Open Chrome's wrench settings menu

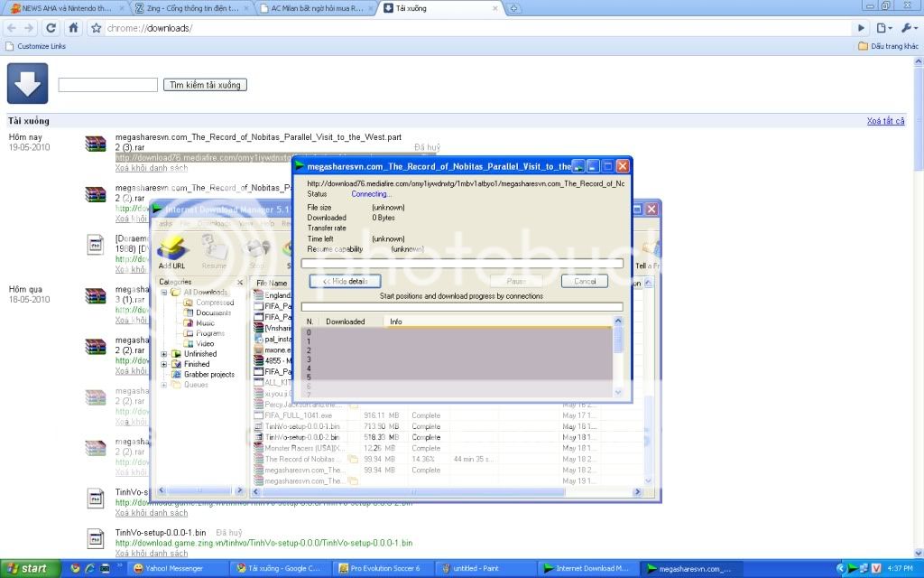coord(909,28)
